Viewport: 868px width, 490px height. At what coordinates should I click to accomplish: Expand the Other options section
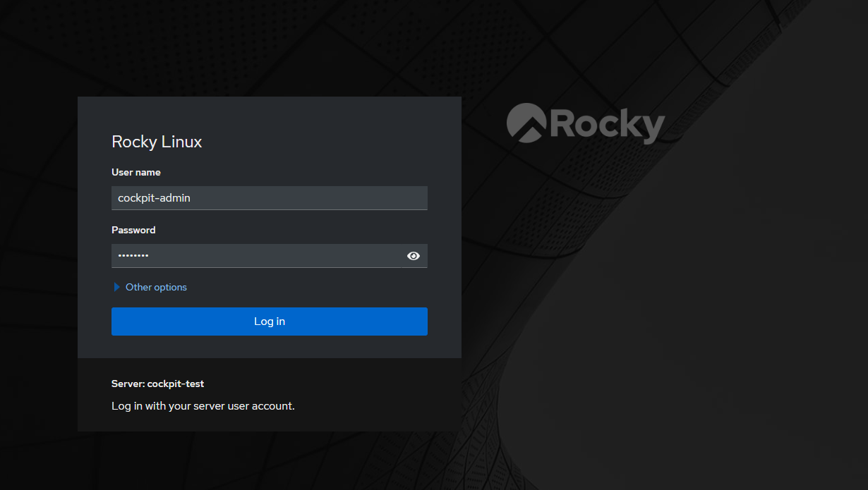coord(150,287)
